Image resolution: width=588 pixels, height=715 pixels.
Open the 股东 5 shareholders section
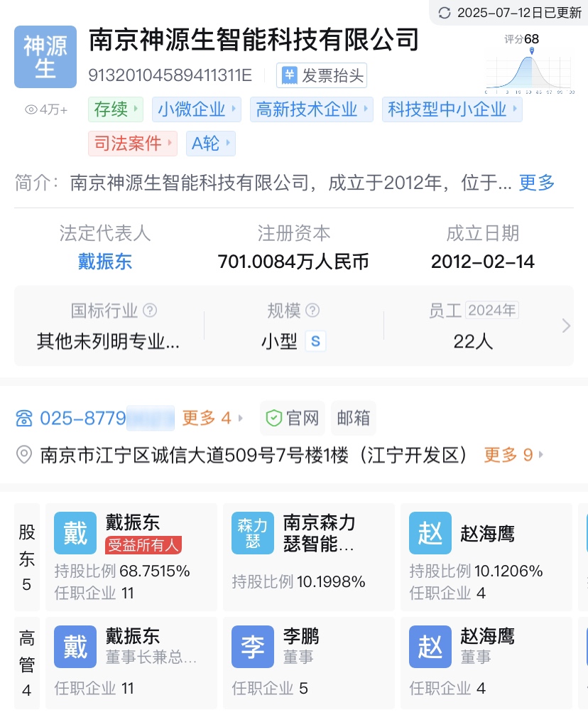[x=27, y=557]
